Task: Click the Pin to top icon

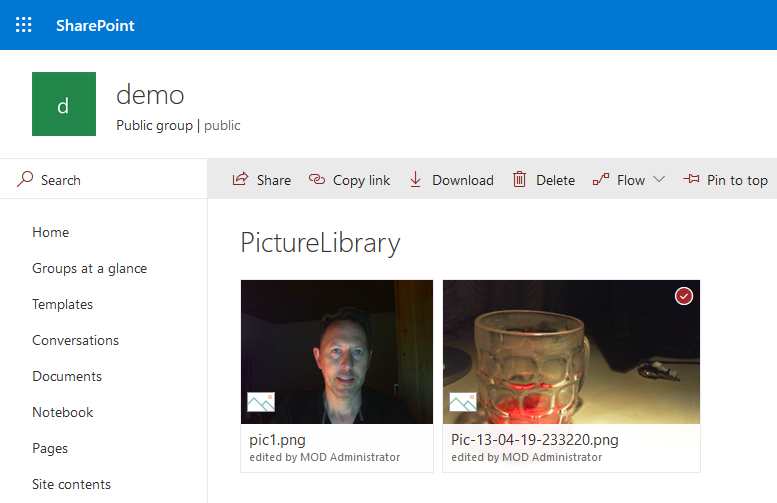Action: tap(691, 180)
